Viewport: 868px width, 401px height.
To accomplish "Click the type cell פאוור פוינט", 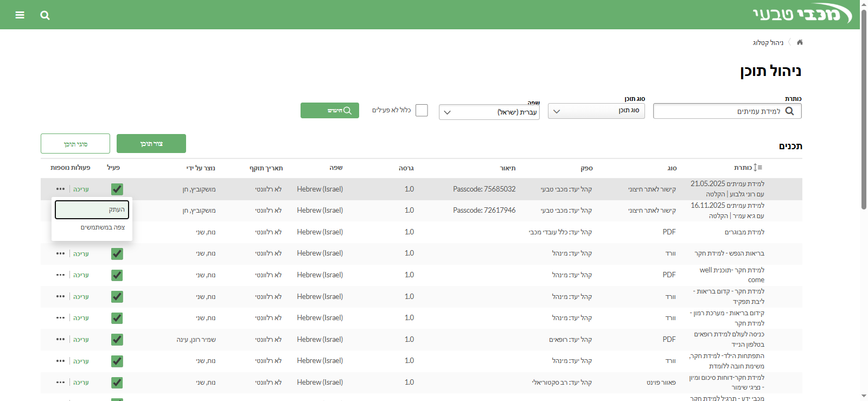I will pyautogui.click(x=661, y=383).
